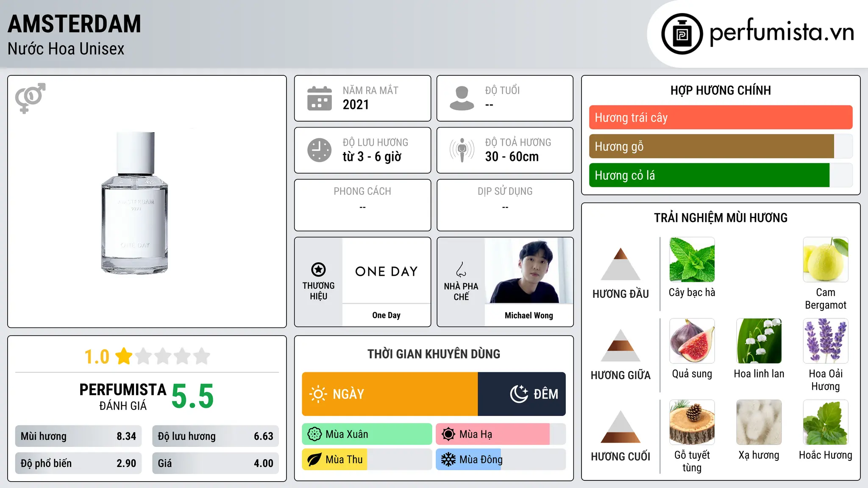868x488 pixels.
Task: Click the Dịp sử dụng label
Action: point(505,191)
